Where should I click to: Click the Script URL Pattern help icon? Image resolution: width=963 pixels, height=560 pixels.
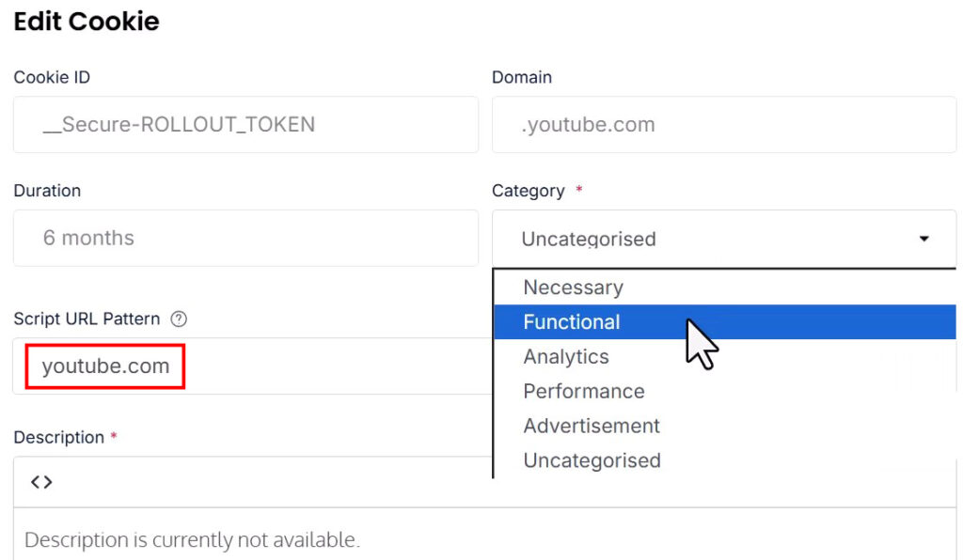[179, 319]
